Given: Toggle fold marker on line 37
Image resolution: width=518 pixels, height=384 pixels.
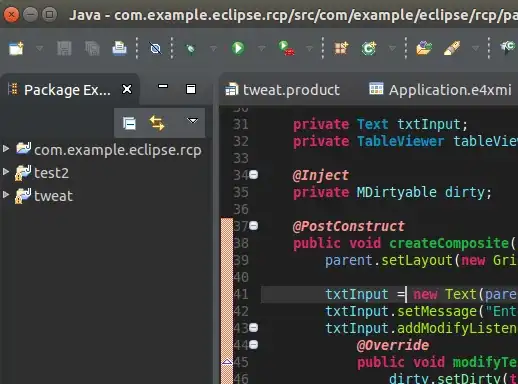Looking at the screenshot, I should (x=254, y=226).
